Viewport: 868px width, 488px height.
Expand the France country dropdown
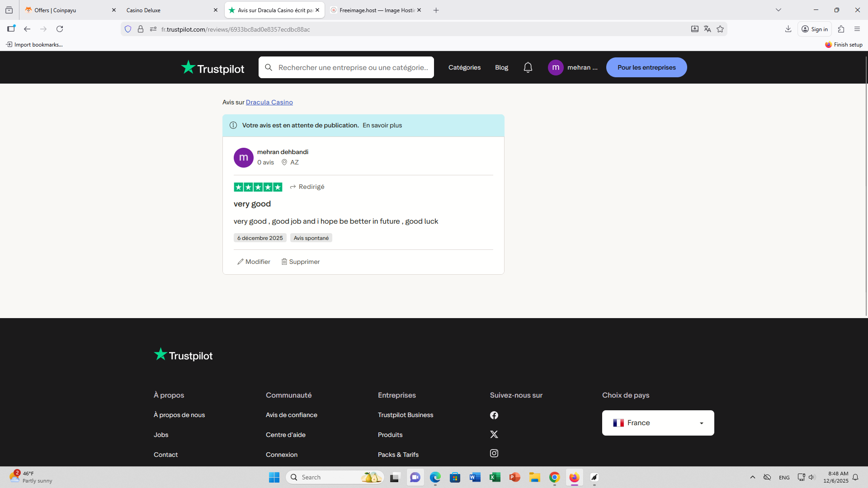pos(658,423)
